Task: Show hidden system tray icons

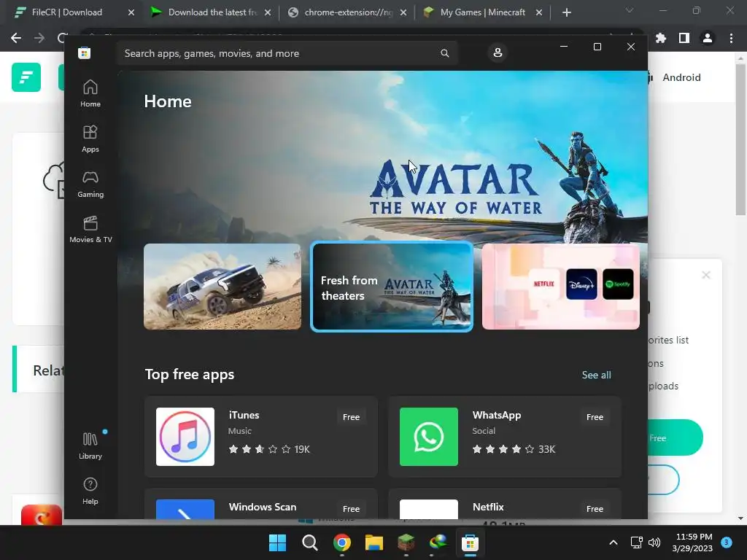Action: coord(614,542)
